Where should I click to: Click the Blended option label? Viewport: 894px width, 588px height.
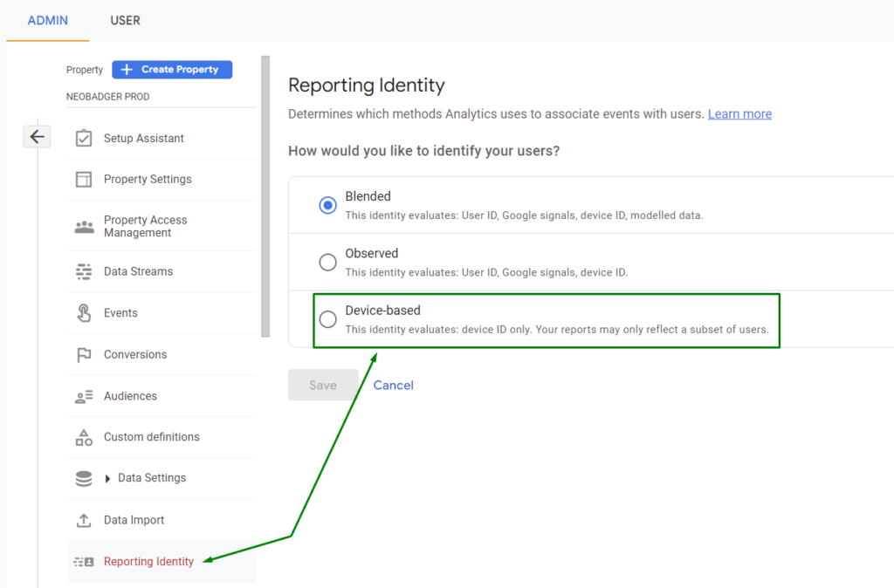pyautogui.click(x=368, y=196)
